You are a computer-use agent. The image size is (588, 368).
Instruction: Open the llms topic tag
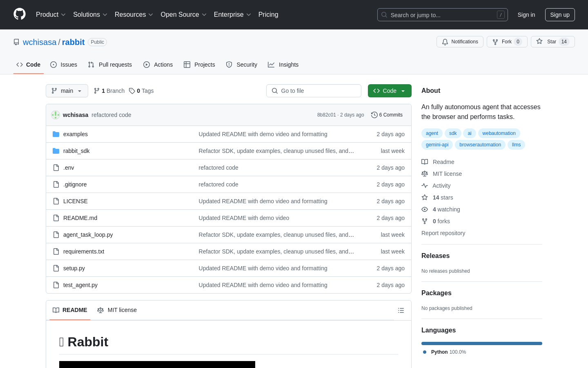pyautogui.click(x=516, y=145)
